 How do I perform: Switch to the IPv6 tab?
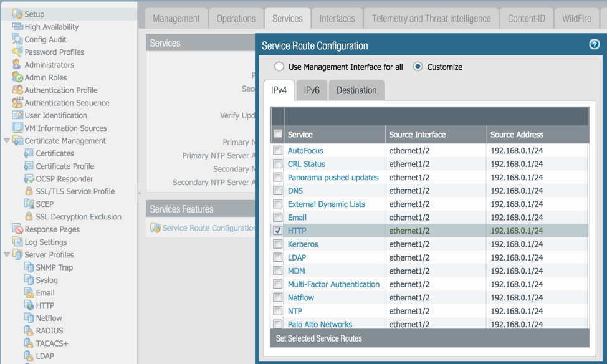click(311, 90)
